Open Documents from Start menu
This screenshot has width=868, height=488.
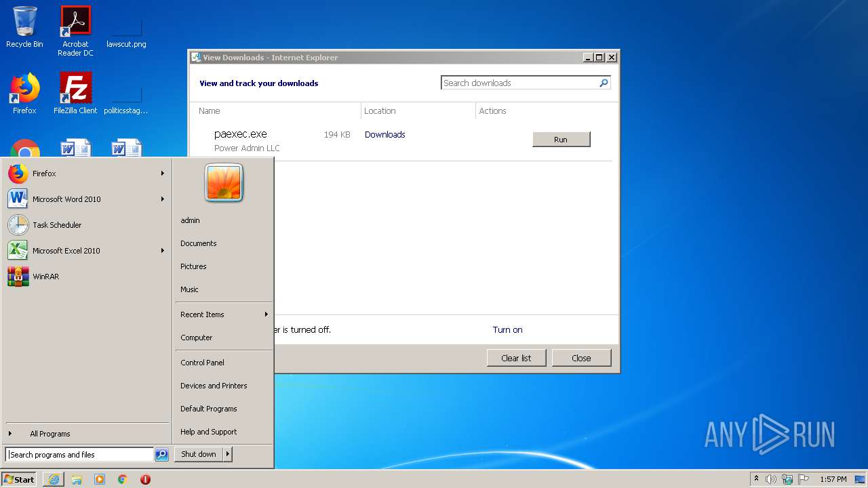pyautogui.click(x=224, y=243)
